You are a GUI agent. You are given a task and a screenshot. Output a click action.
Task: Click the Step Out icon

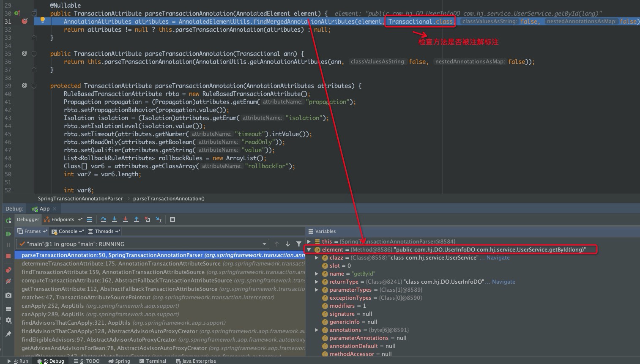click(x=137, y=219)
